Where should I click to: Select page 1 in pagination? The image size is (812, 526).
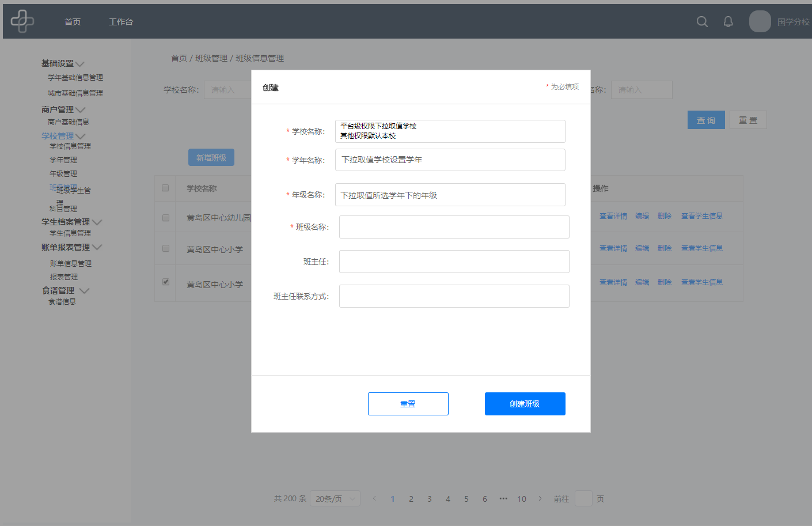393,499
